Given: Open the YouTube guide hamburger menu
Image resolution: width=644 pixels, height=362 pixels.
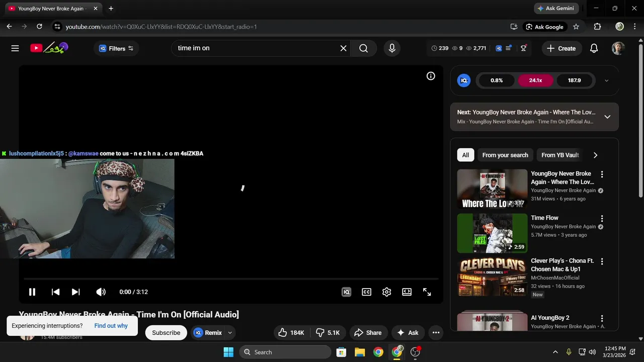Looking at the screenshot, I should coord(15,48).
